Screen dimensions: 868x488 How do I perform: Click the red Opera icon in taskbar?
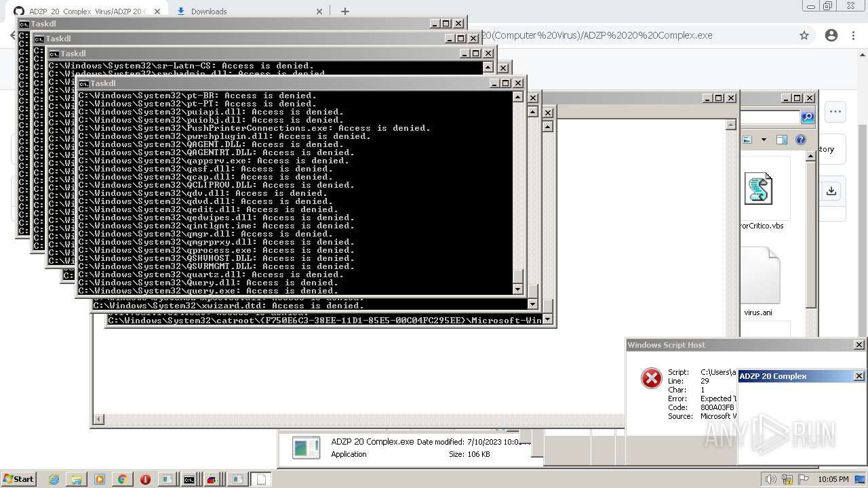(x=145, y=479)
